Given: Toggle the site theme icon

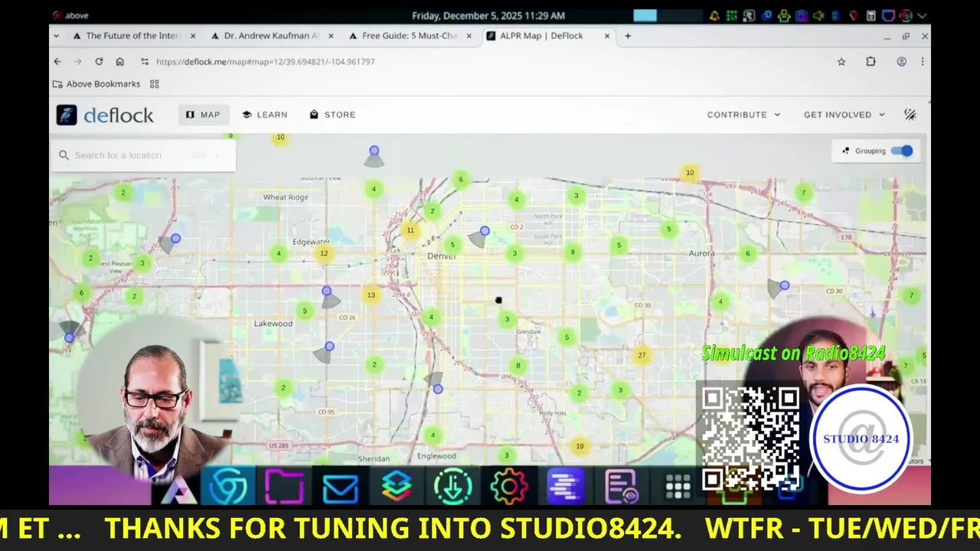Looking at the screenshot, I should [x=910, y=115].
